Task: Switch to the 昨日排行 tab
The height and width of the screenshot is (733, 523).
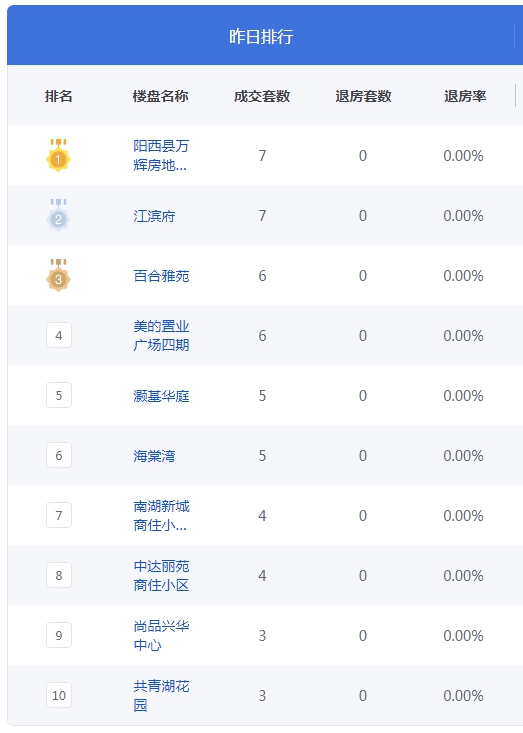Action: (x=261, y=36)
